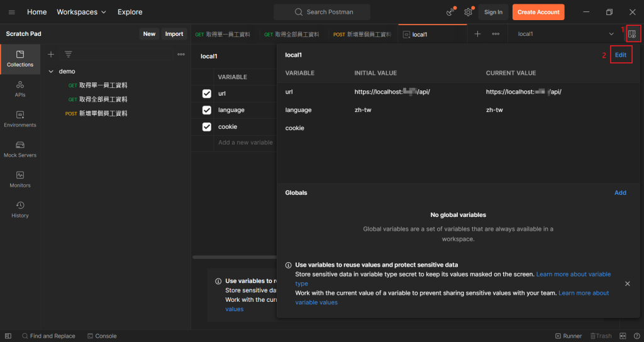The image size is (644, 342).
Task: Open tab options ellipsis menu
Action: (496, 34)
